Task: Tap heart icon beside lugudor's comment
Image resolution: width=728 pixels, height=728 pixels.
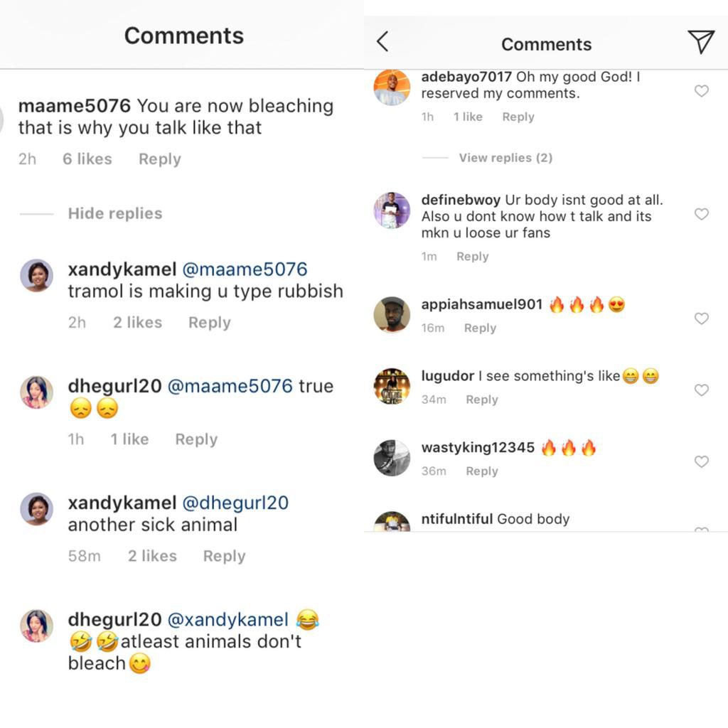Action: pos(701,390)
